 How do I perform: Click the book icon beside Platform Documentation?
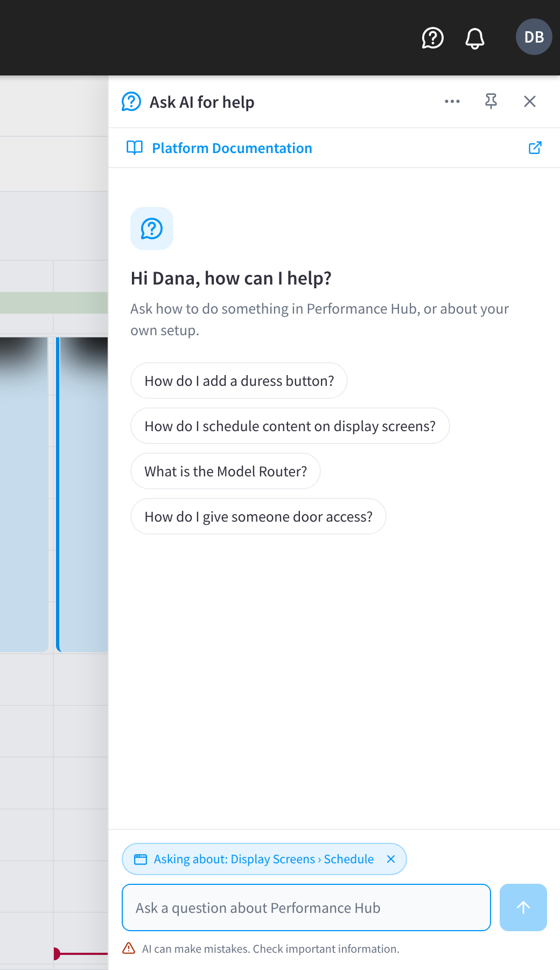click(x=135, y=148)
